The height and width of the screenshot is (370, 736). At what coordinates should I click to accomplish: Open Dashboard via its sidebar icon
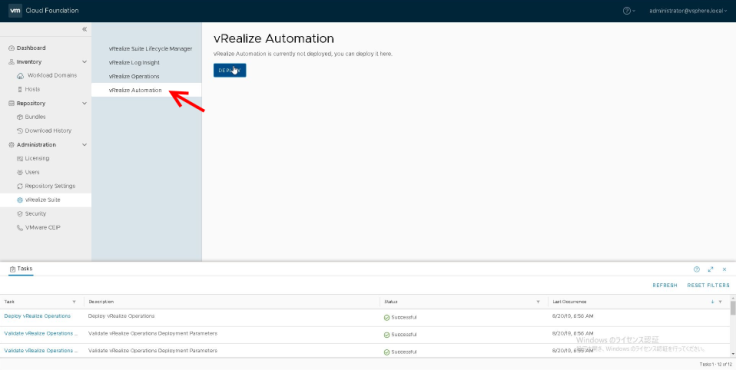(11, 48)
